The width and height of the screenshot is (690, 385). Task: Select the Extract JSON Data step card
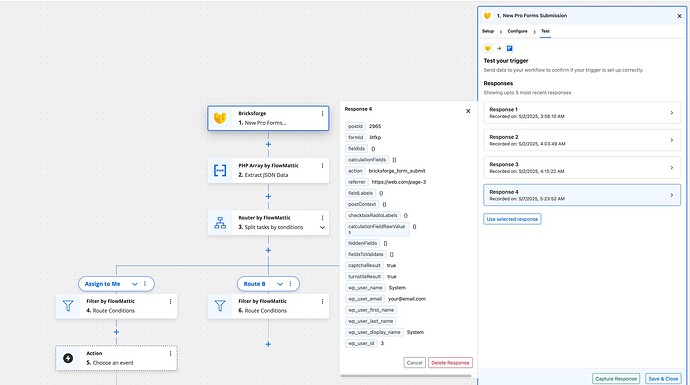point(268,170)
